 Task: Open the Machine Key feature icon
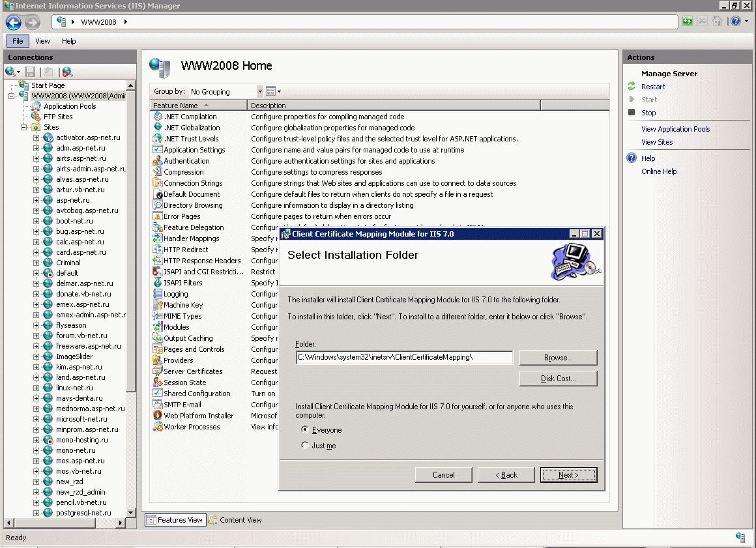(158, 304)
